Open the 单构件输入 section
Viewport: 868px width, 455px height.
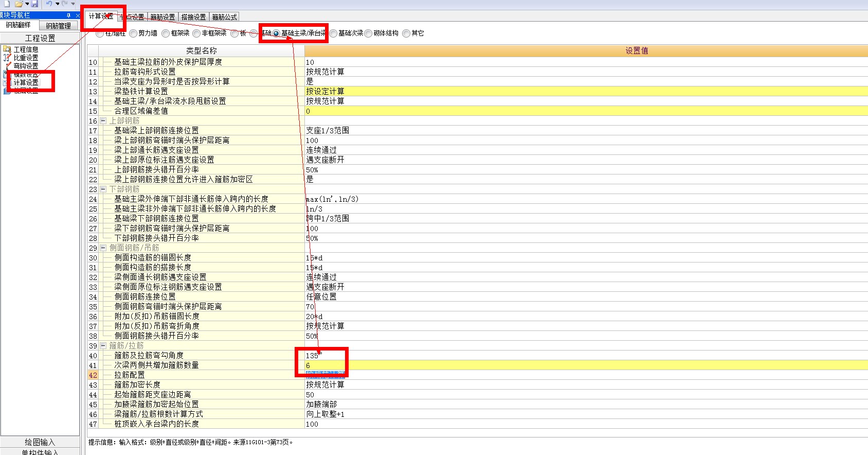[x=40, y=452]
